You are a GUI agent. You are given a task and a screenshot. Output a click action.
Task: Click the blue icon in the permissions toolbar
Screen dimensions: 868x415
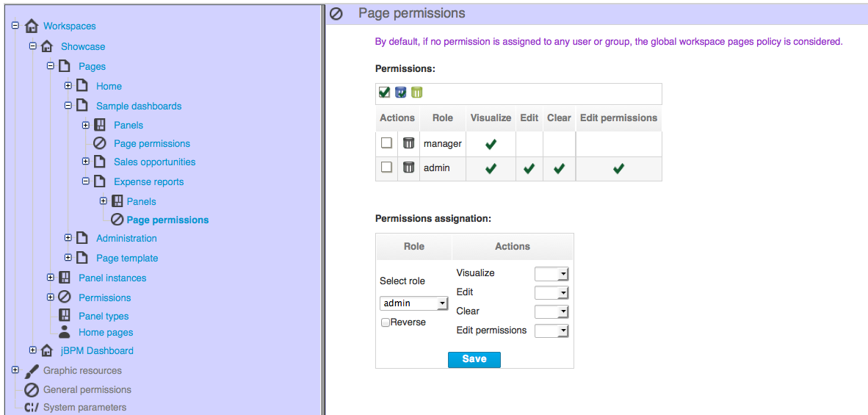401,93
